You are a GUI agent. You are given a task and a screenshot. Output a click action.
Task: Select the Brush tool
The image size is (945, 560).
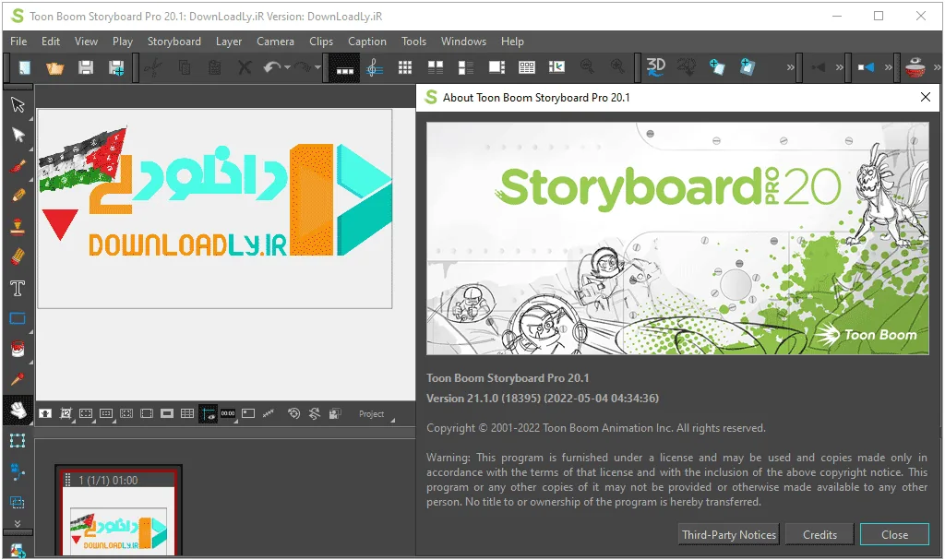tap(18, 166)
